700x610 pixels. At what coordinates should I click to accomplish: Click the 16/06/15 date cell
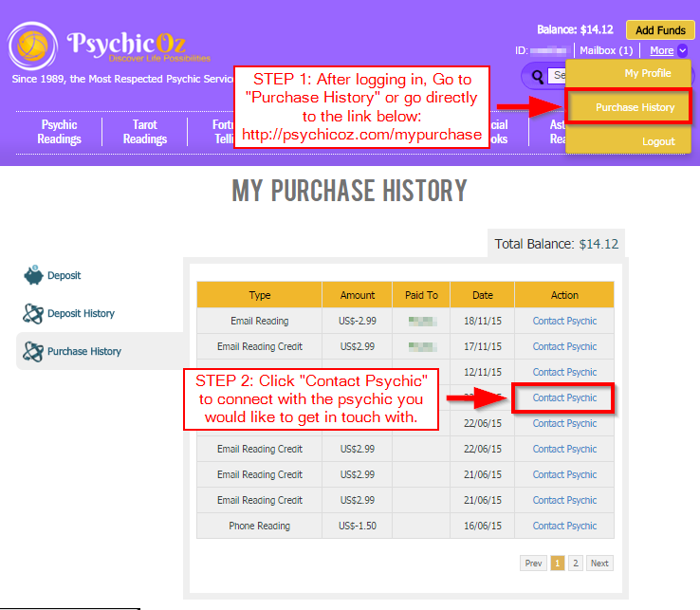coord(482,527)
